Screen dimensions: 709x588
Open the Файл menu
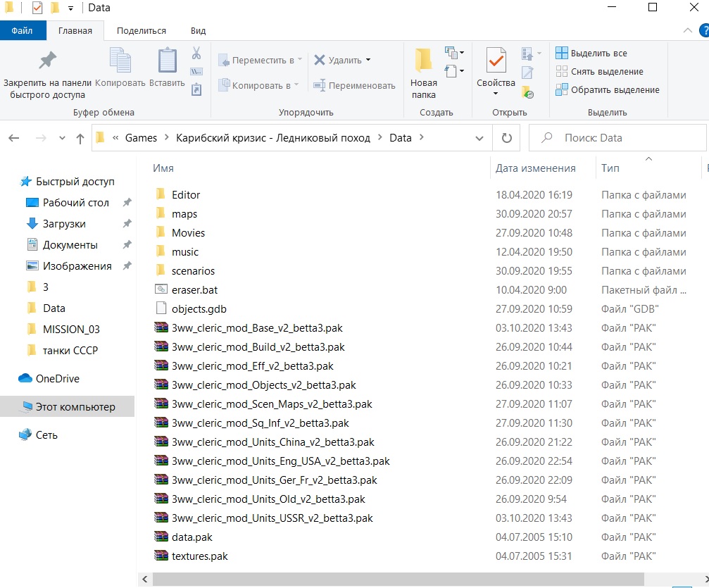22,31
